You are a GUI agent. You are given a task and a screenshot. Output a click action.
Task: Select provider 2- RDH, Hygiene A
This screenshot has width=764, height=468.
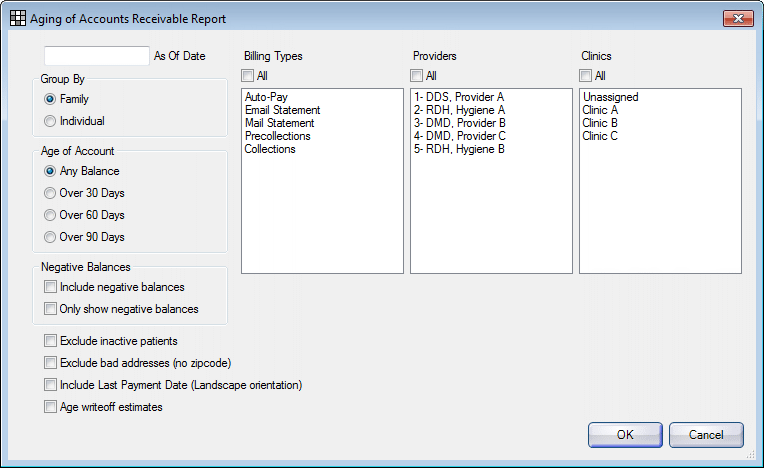491,110
